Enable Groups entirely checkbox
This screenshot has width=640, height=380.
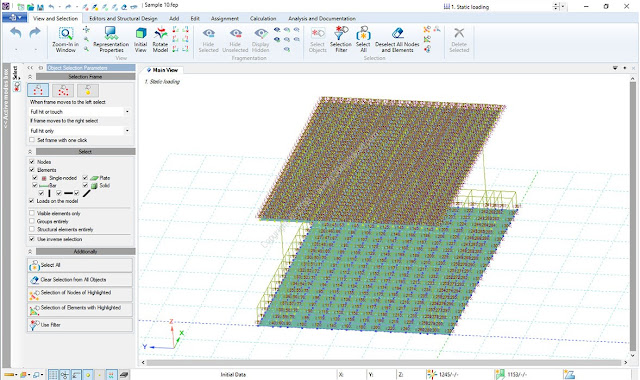32,221
